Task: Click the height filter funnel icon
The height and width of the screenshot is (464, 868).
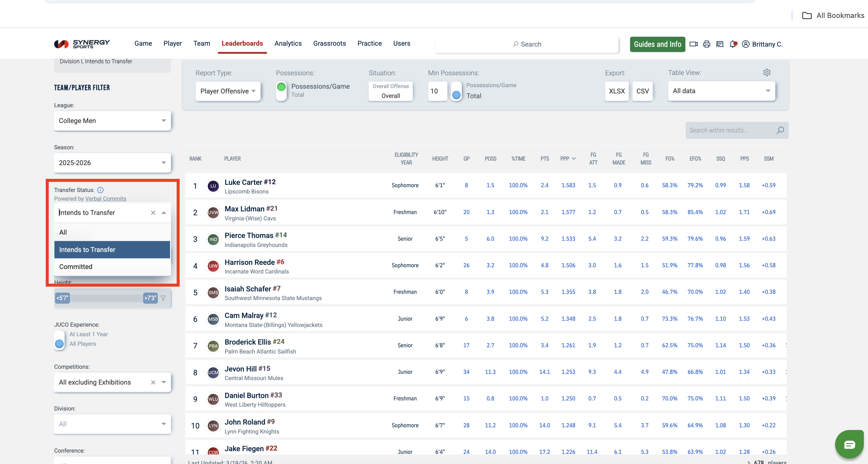Action: coord(163,298)
